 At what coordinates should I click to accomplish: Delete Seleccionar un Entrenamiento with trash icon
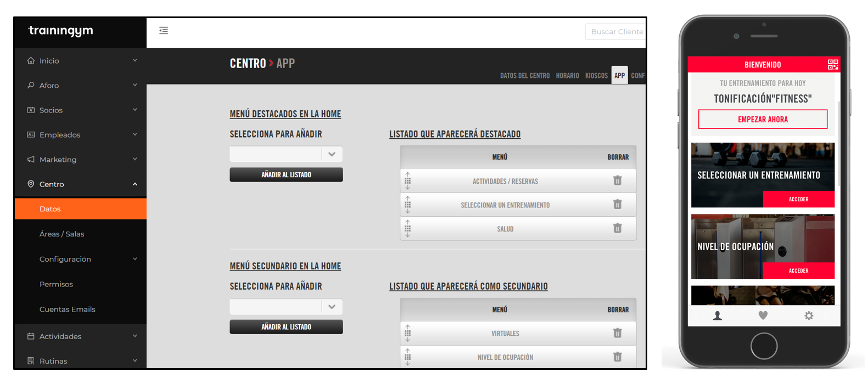618,205
